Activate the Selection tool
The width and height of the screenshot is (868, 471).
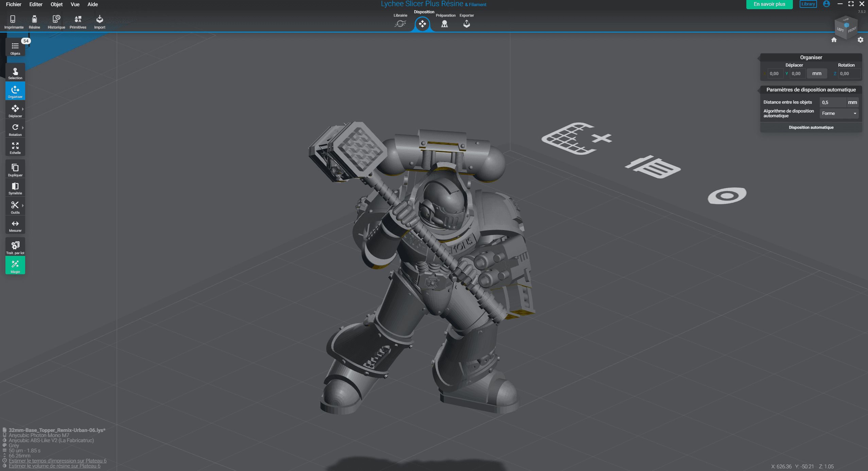[15, 73]
